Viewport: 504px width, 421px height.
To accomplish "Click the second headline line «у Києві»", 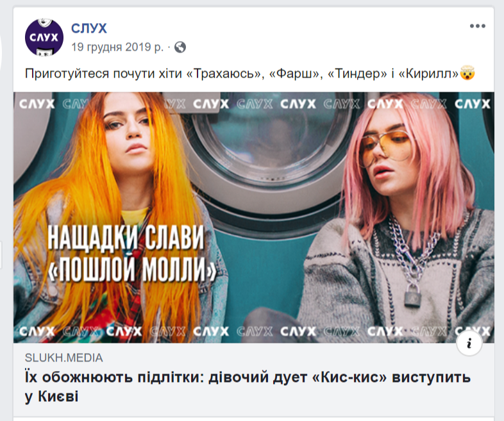I will [x=51, y=397].
